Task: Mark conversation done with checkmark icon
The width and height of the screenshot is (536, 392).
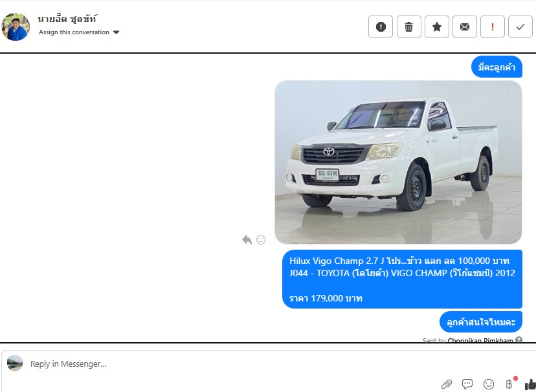Action: coord(520,27)
